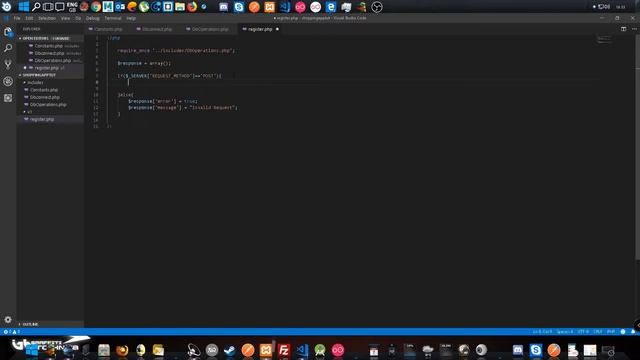Open the File menu
This screenshot has width=640, height=360.
point(17,18)
